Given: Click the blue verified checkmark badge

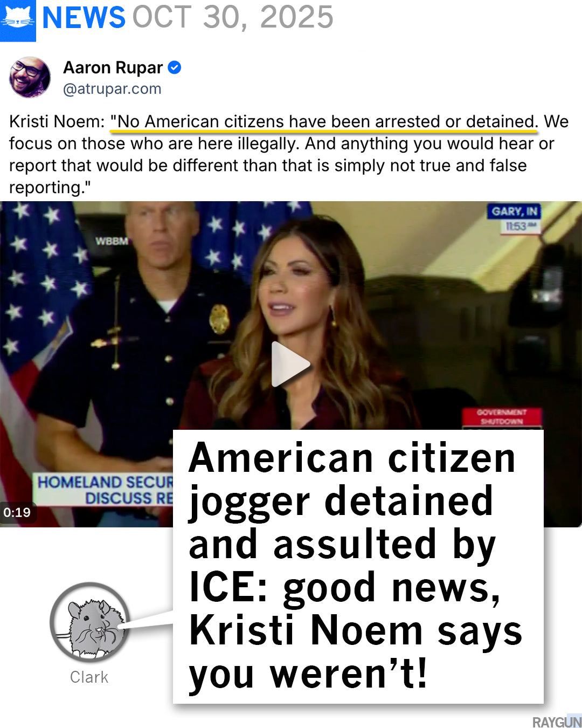Looking at the screenshot, I should coord(175,67).
